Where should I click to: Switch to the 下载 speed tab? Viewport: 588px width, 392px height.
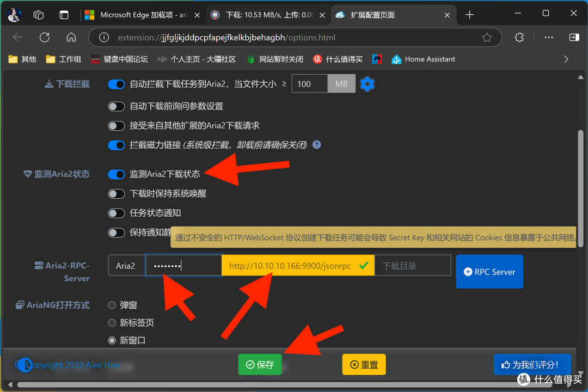click(x=267, y=15)
